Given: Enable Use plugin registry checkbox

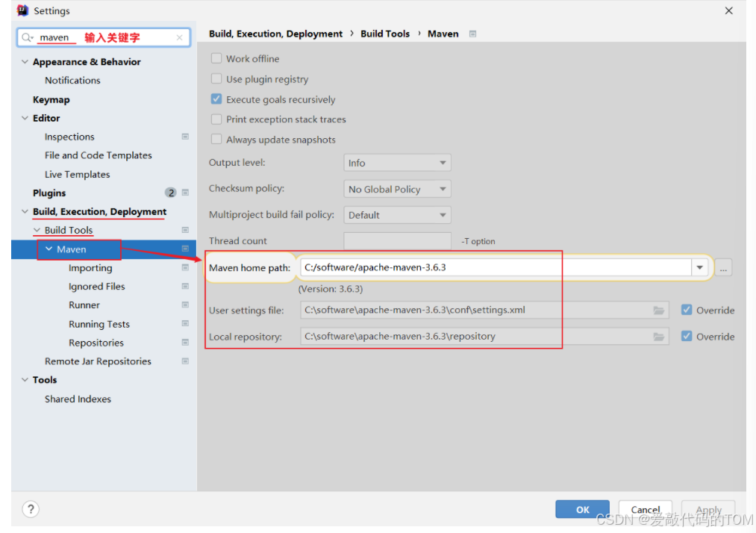Looking at the screenshot, I should click(216, 78).
